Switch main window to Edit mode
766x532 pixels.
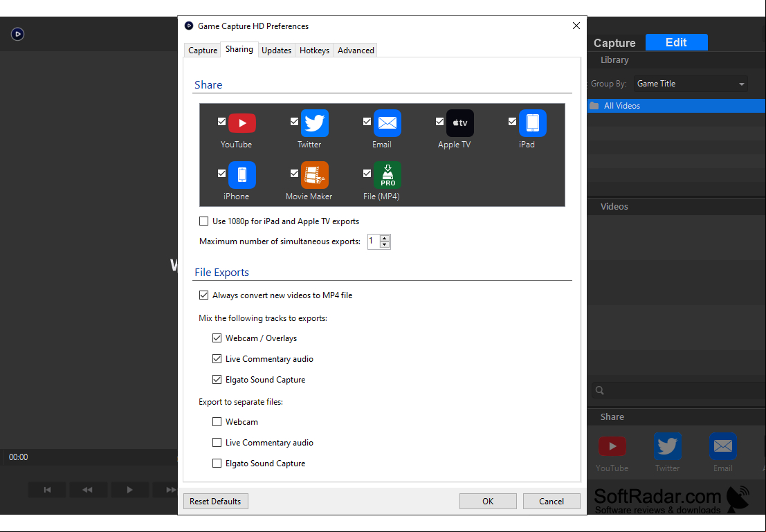pyautogui.click(x=677, y=42)
